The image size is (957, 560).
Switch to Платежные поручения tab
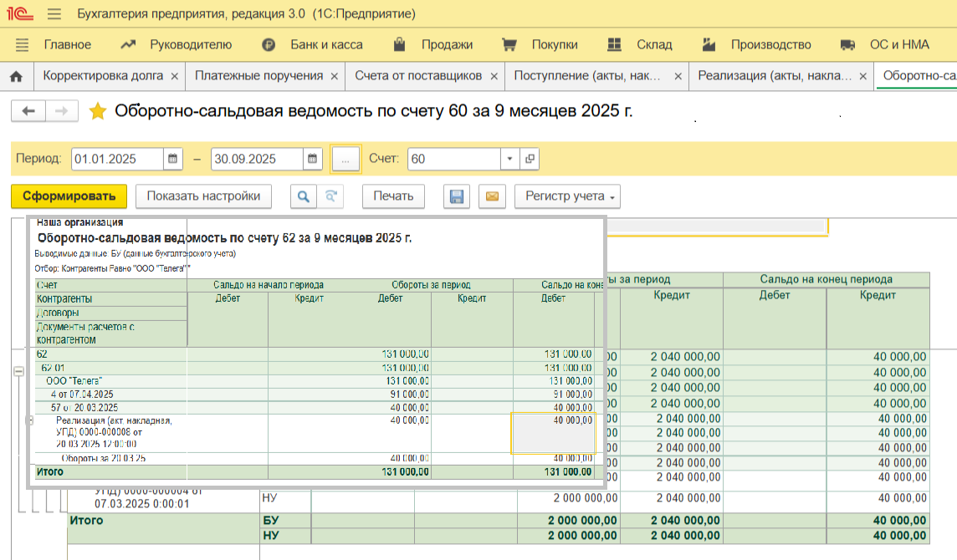(x=258, y=76)
